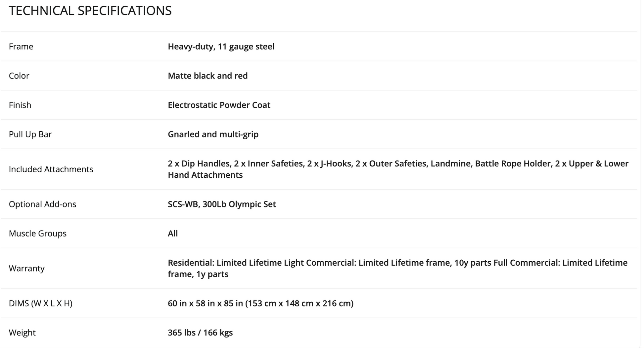Click the Muscle Groups label

coord(37,234)
